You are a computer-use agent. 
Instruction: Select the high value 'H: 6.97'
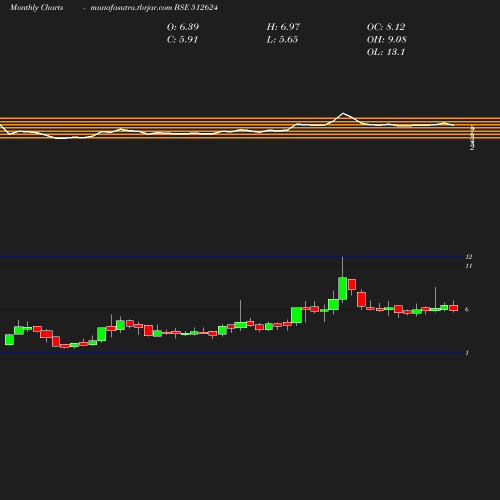283,27
